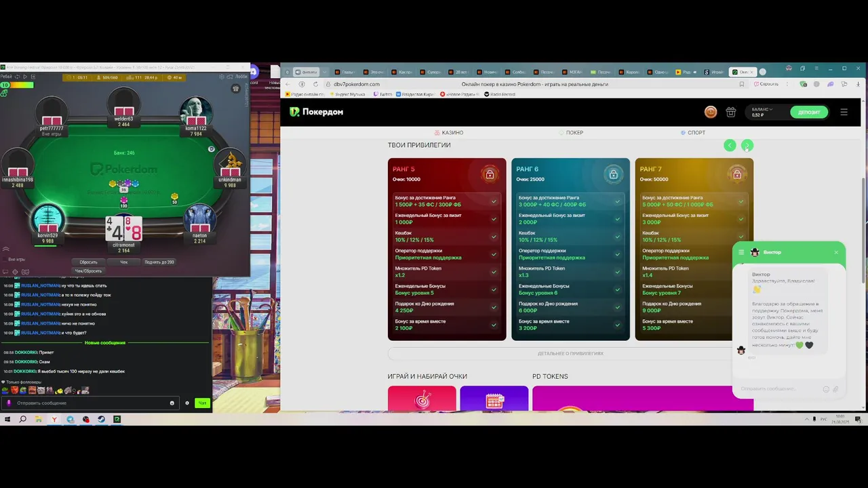
Task: Switch to the Покер section
Action: [571, 133]
